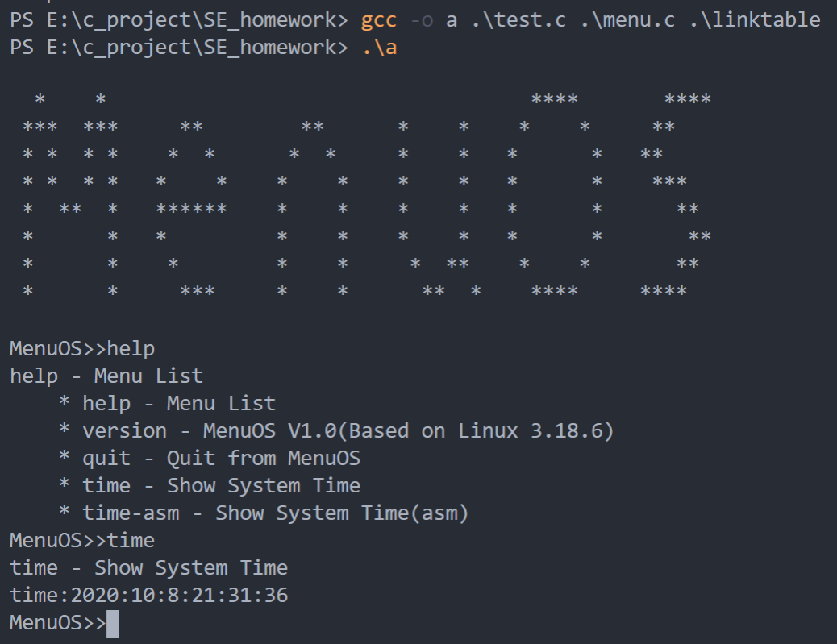The image size is (837, 644).
Task: Click the .\test.c file argument
Action: [518, 20]
